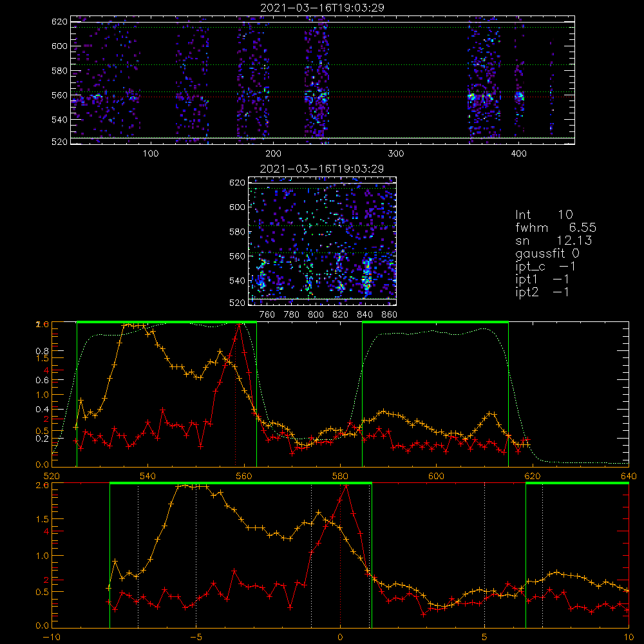Click the '-5' x-axis label of bottom plot

[x=196, y=638]
